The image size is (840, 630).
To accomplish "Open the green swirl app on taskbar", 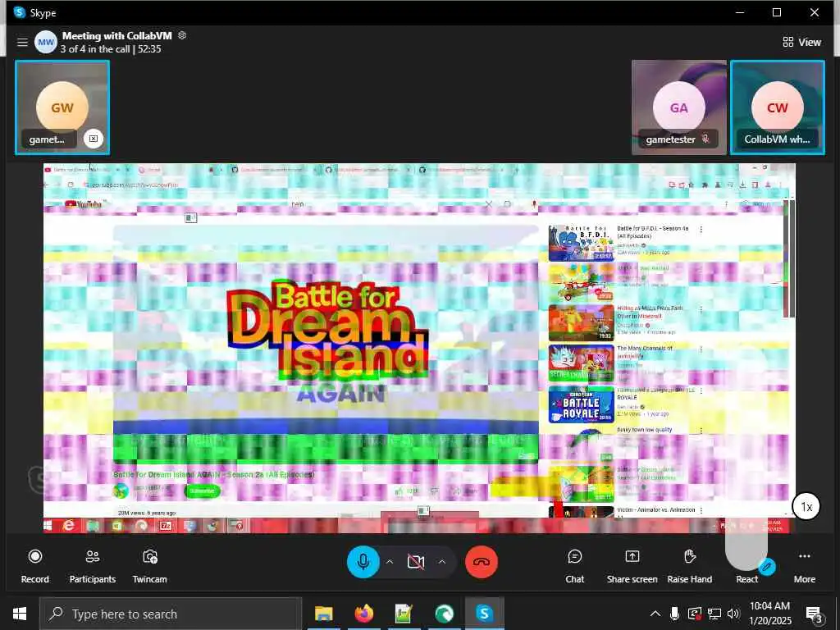I will [x=444, y=614].
